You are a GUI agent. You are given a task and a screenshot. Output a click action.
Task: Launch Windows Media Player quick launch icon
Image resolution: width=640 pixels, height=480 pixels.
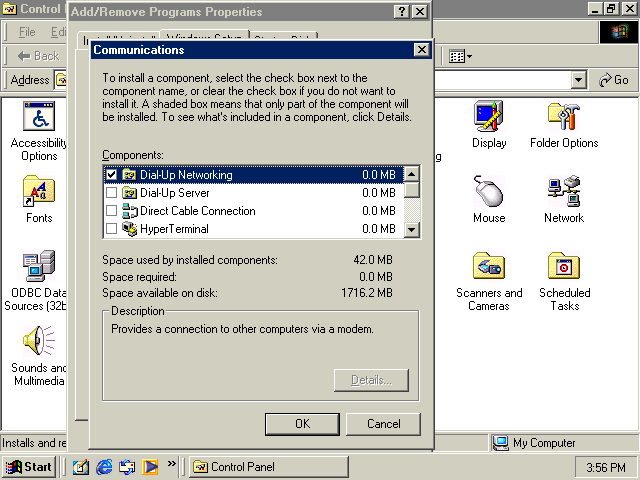click(150, 467)
